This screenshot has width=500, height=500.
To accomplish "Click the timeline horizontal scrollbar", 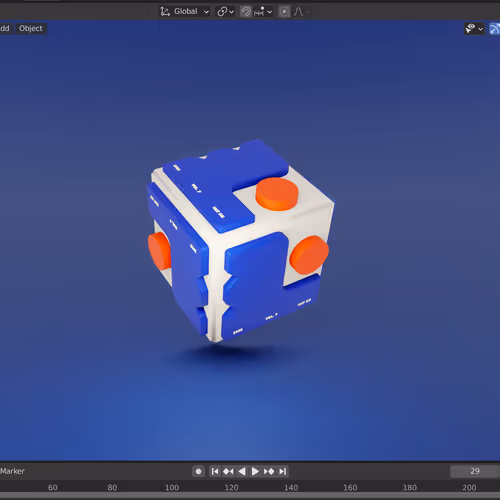I will click(x=250, y=496).
